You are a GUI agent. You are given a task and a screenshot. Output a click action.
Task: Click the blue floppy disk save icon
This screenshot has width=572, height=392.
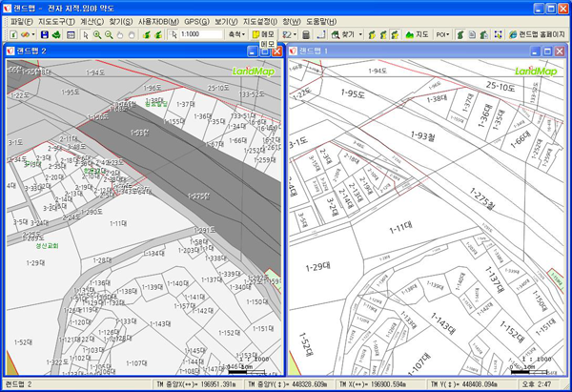click(x=45, y=34)
